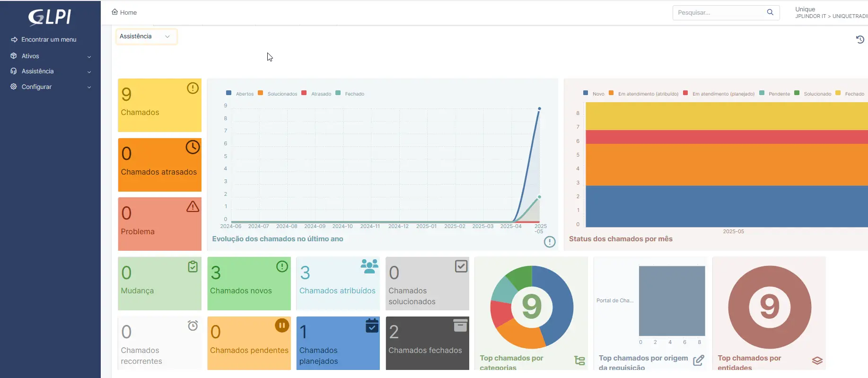868x378 pixels.
Task: Click the dashboard history refresh icon
Action: [860, 39]
